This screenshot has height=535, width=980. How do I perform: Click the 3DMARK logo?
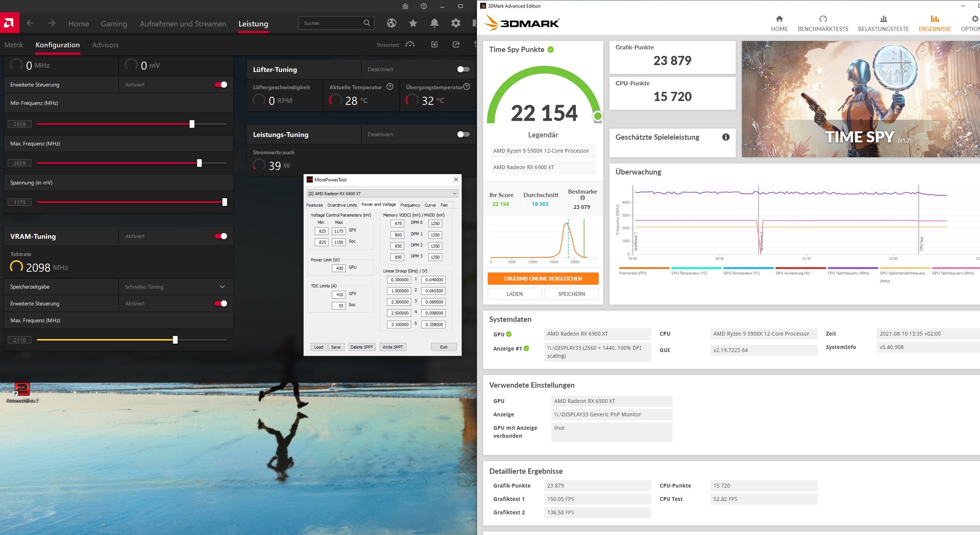coord(521,23)
